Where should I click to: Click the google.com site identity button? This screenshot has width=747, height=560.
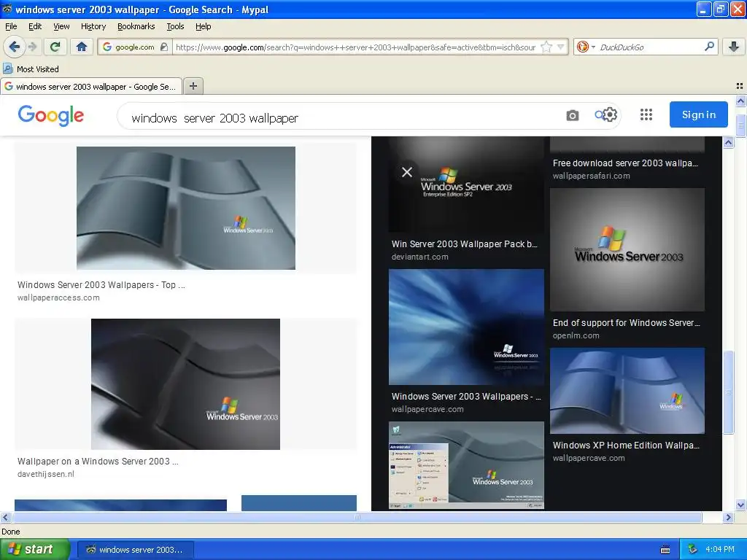tap(135, 47)
